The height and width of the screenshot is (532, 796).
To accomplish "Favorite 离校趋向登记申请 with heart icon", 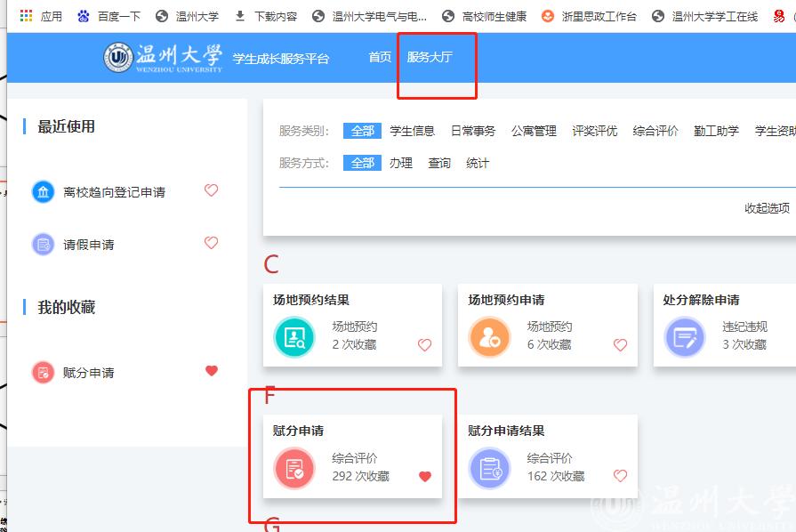I will (211, 190).
